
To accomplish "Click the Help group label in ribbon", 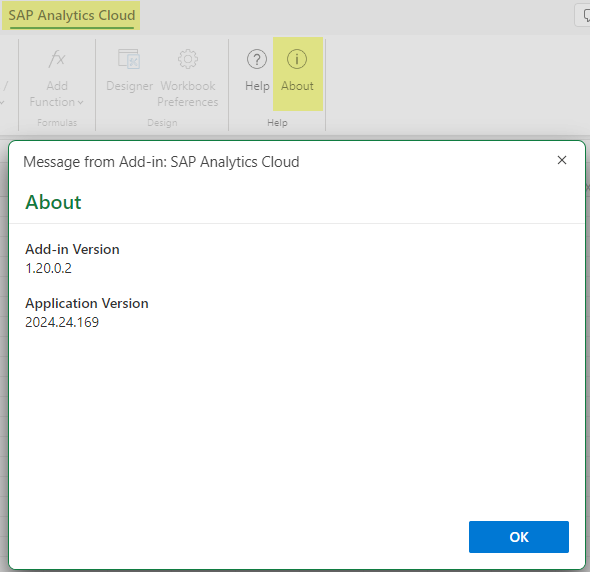I will click(x=277, y=123).
